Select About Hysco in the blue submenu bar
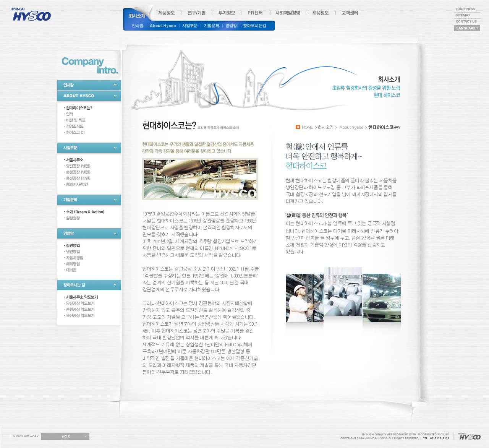This screenshot has width=489, height=448. (163, 26)
